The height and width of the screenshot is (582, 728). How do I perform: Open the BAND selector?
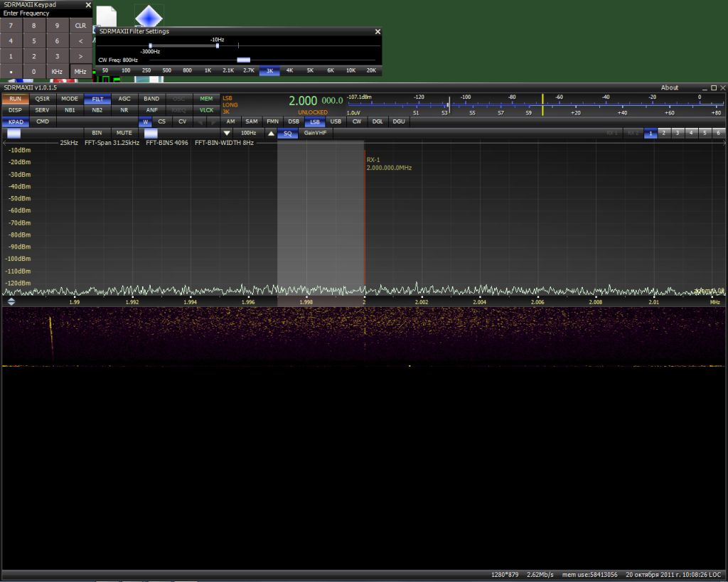[151, 99]
